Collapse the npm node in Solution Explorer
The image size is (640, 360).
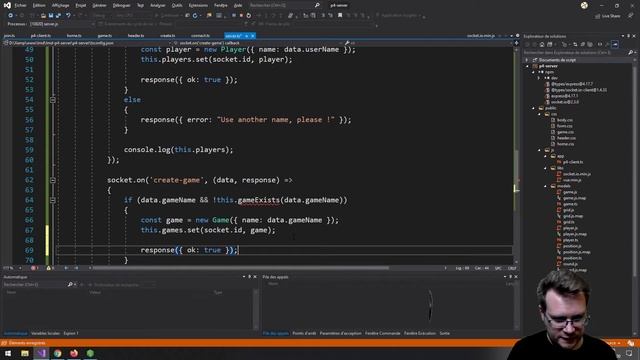click(x=533, y=72)
